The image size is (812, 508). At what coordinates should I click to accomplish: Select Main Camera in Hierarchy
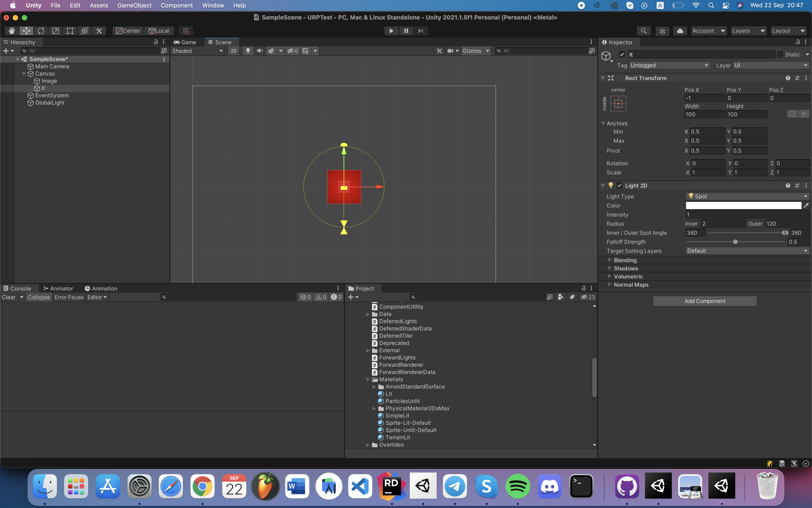coord(52,66)
